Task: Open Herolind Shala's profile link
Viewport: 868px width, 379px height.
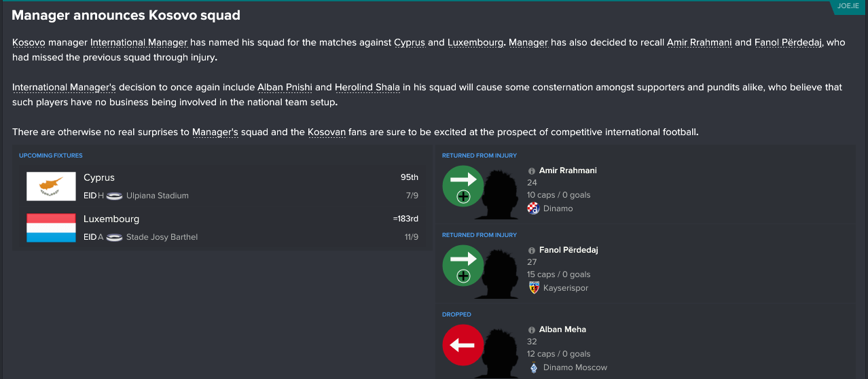Action: 367,87
